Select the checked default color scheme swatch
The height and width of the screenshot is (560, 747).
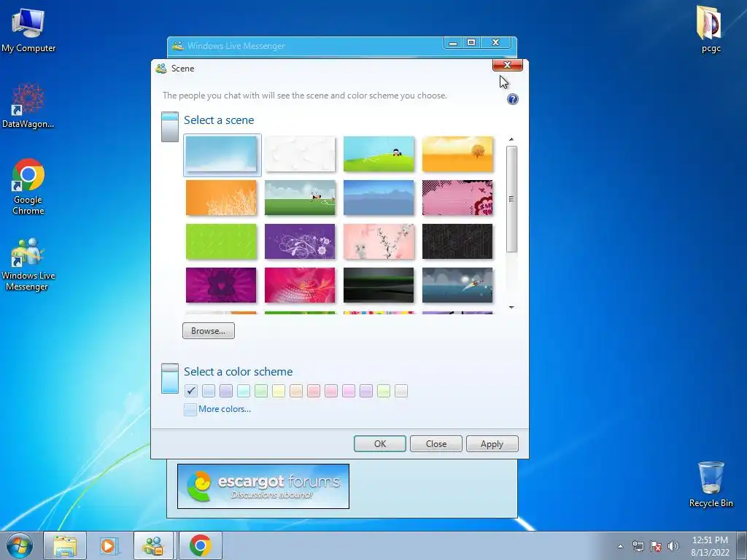click(191, 391)
